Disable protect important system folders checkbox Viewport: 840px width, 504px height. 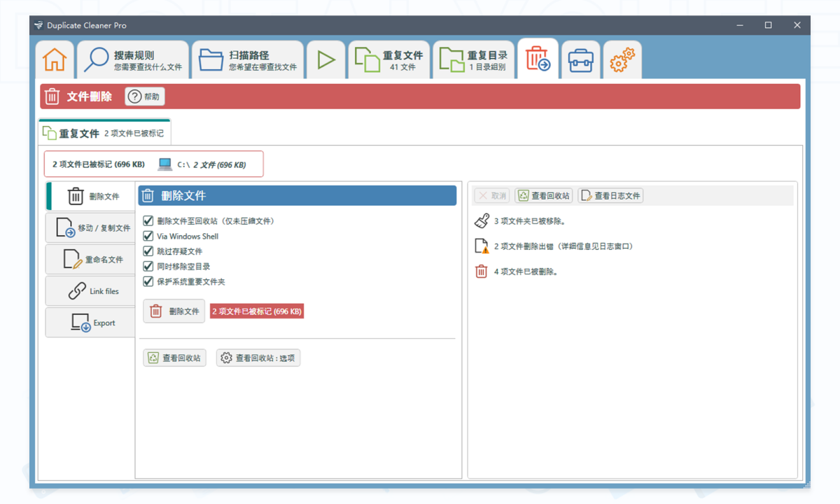pos(148,281)
